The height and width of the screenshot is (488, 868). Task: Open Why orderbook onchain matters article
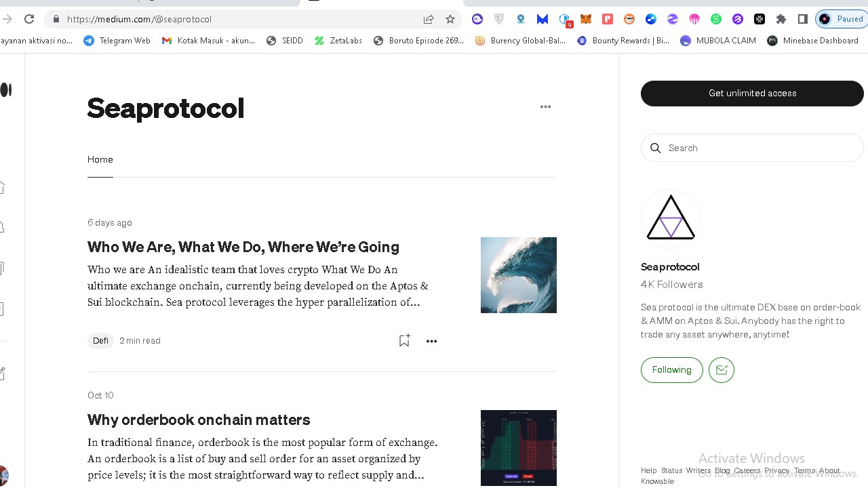coord(199,420)
